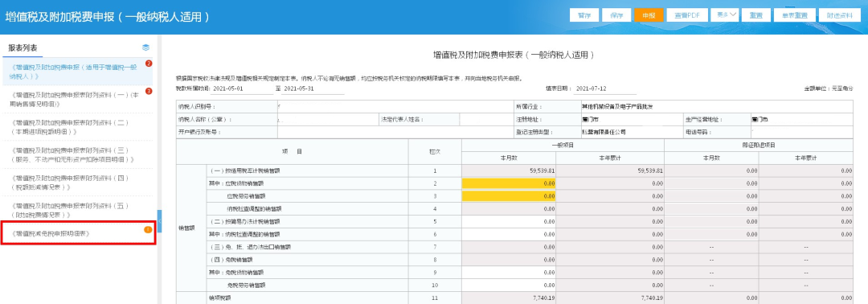Screen dimensions: 868x304
Task: Select the 报表列表 tab heading
Action: (23, 48)
